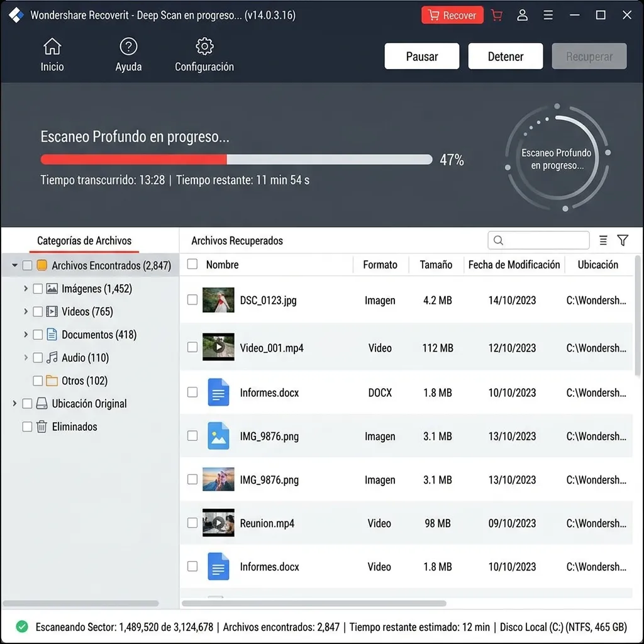
Task: Switch to Categorías de Archivos tab
Action: pyautogui.click(x=84, y=241)
